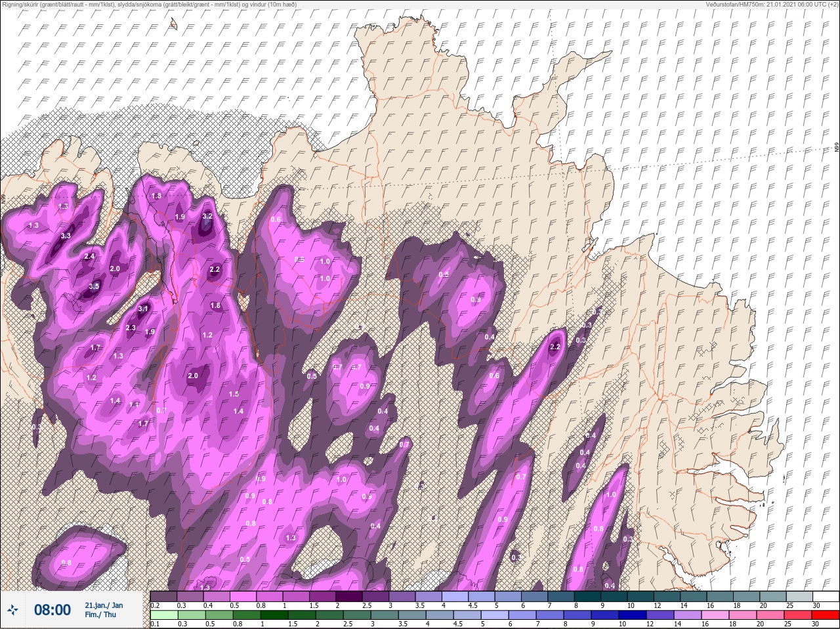
Task: Click lower legend swatch between 1 and 1.5
Action: (x=276, y=616)
